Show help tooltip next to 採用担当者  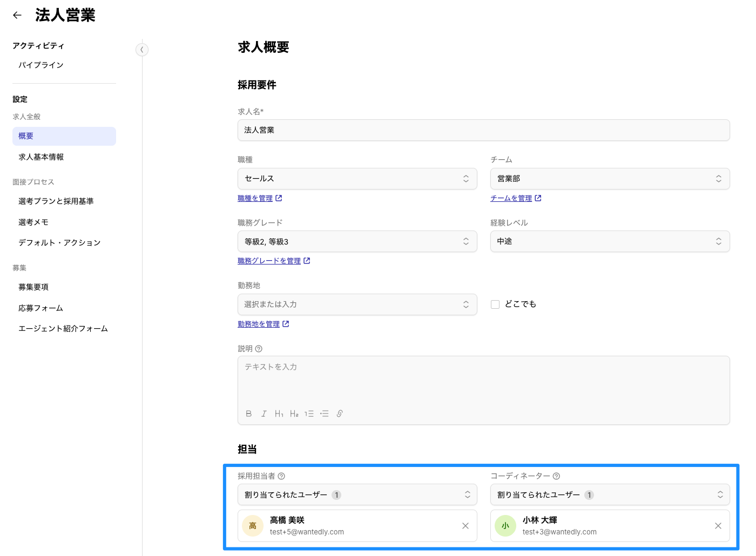click(x=281, y=476)
